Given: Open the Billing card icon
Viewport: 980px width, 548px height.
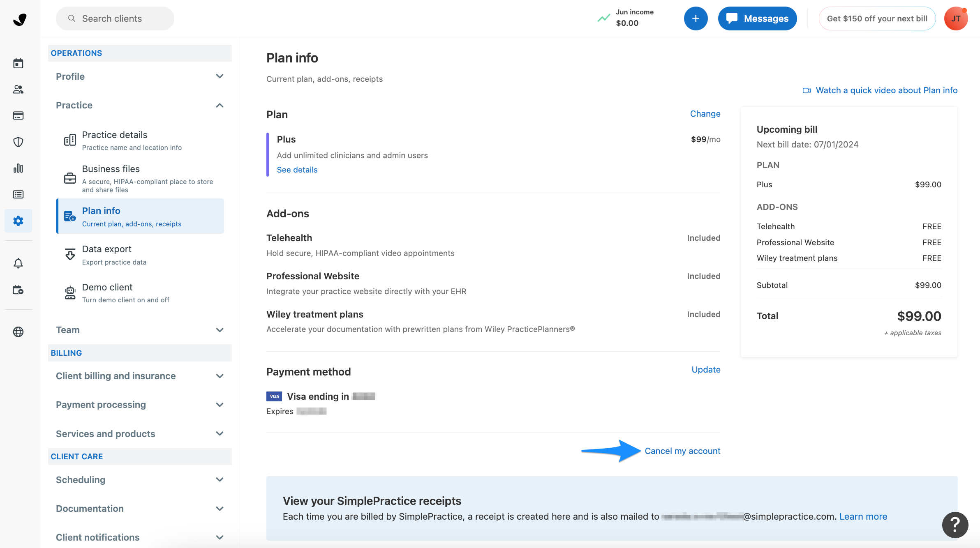Looking at the screenshot, I should [x=18, y=116].
